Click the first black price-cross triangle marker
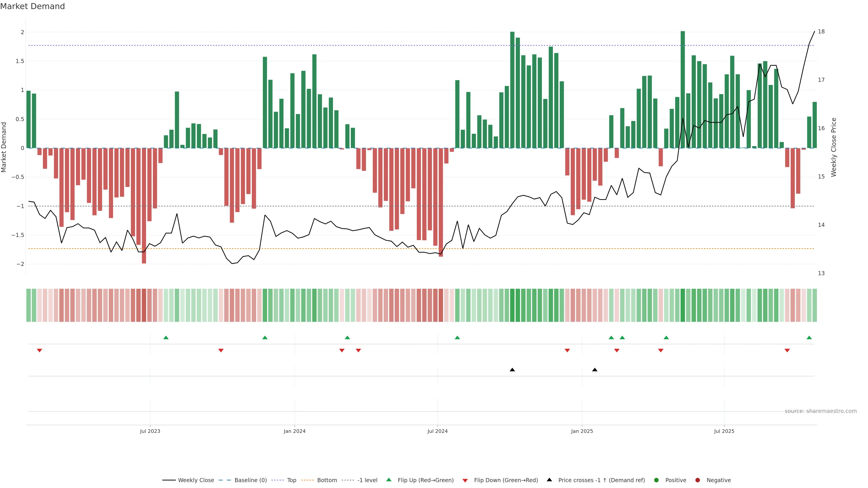The height and width of the screenshot is (488, 868). tap(512, 370)
